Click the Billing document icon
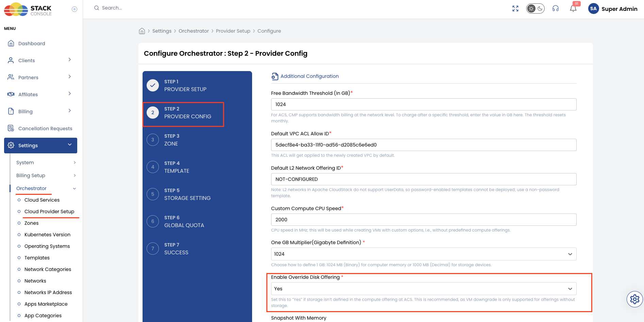 pos(11,111)
